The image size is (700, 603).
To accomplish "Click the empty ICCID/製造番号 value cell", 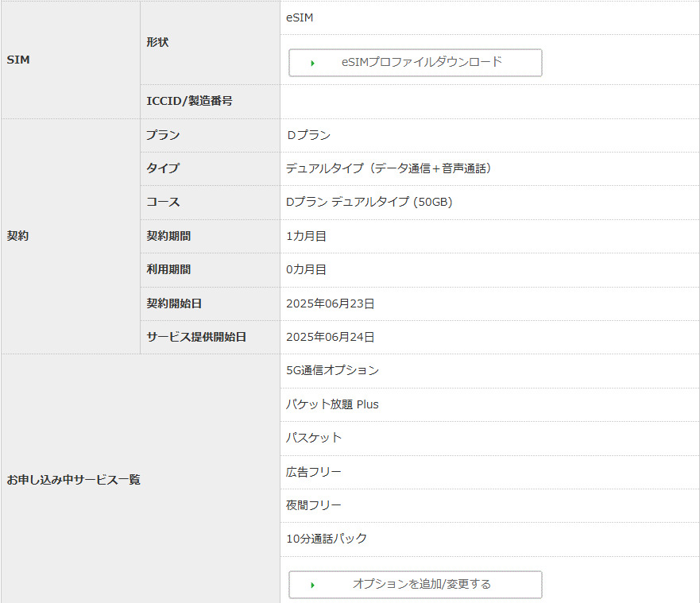I will (x=489, y=102).
